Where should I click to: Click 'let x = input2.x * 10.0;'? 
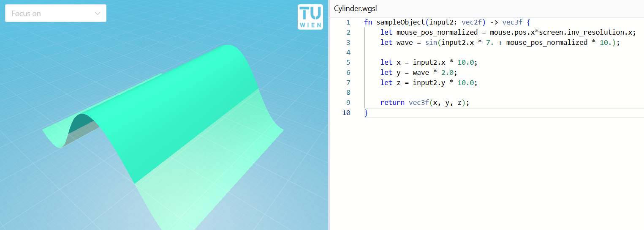click(x=429, y=62)
